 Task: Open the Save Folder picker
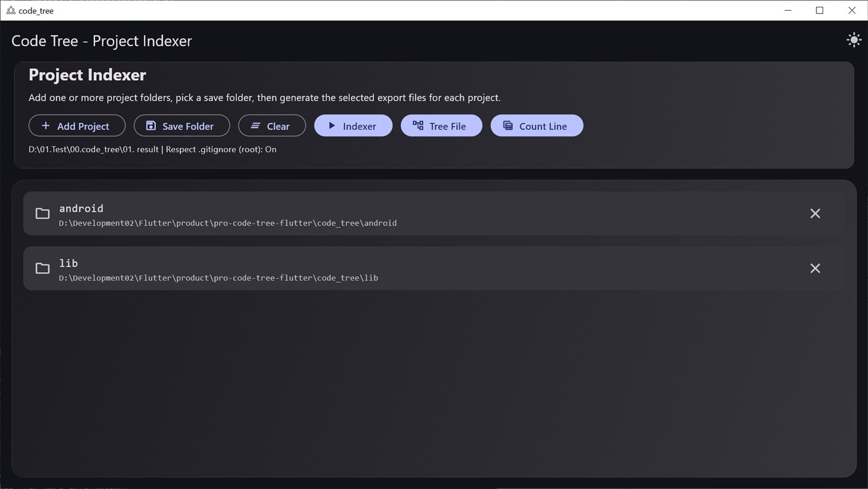coord(182,126)
